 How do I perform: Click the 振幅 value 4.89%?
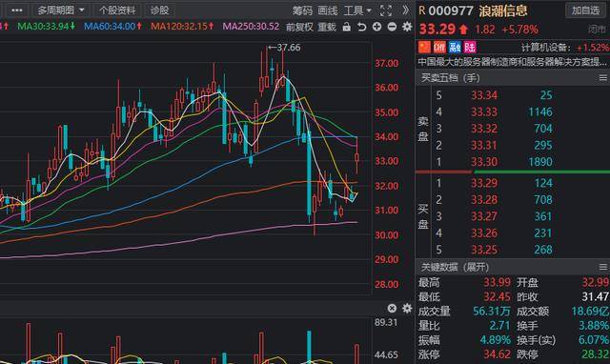click(x=495, y=340)
